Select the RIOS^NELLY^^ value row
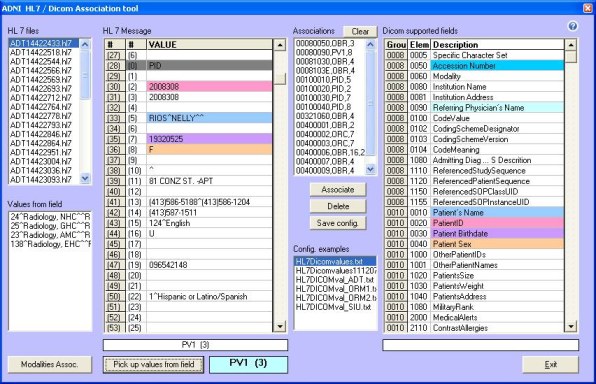 (x=189, y=118)
